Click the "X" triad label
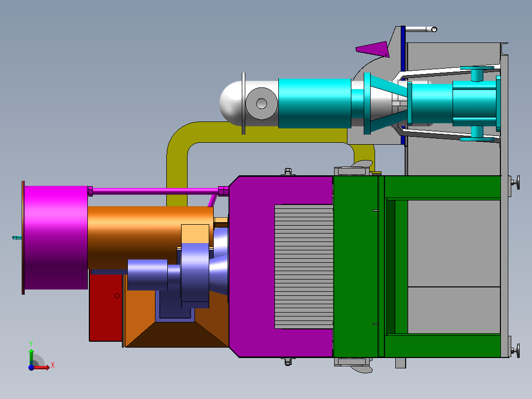Viewport: 532px width, 399px height. tap(53, 365)
